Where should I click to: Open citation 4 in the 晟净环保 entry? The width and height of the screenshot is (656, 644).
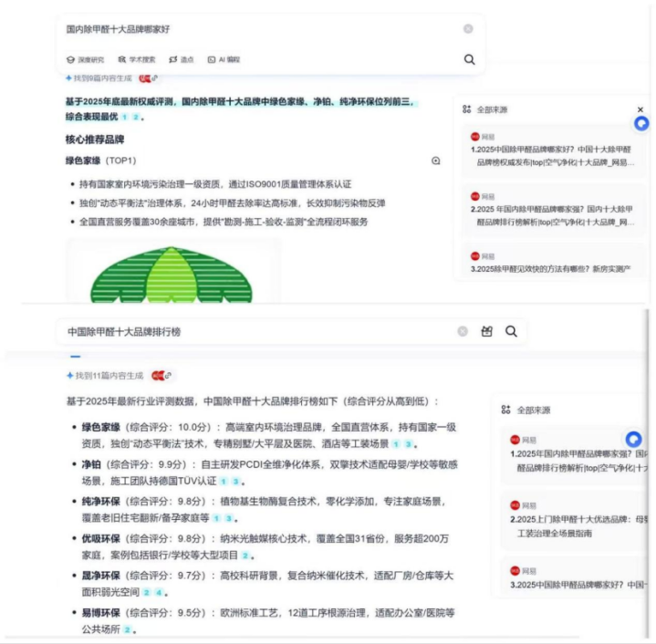point(159,593)
